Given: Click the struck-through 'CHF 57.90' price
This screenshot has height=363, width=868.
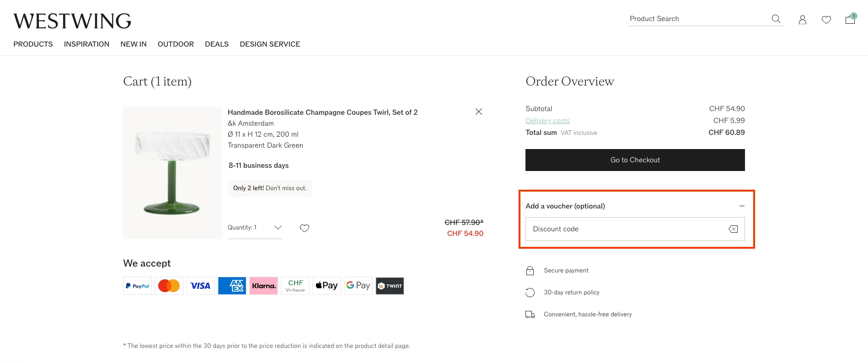Looking at the screenshot, I should click(x=464, y=223).
